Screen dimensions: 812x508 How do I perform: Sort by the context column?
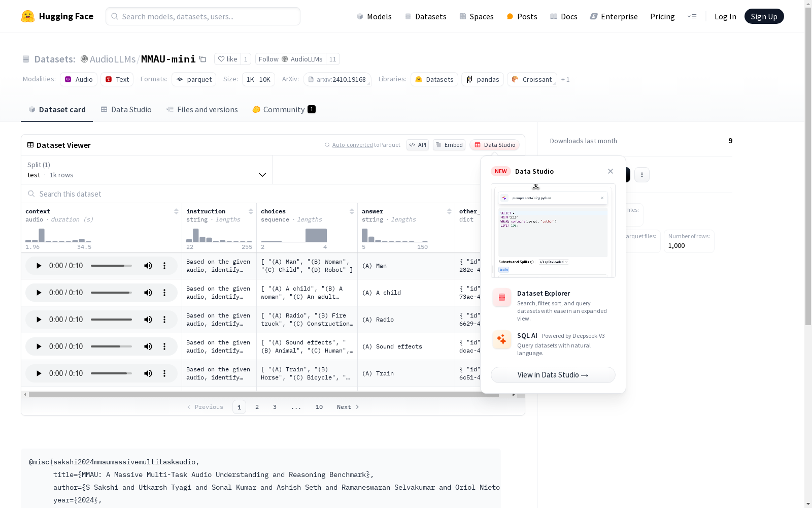[176, 211]
